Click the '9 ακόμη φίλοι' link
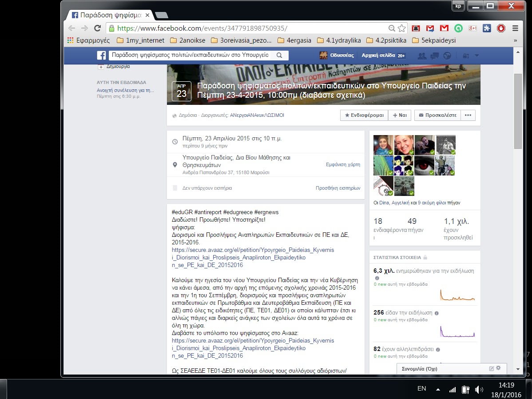This screenshot has width=532, height=399. pos(432,203)
